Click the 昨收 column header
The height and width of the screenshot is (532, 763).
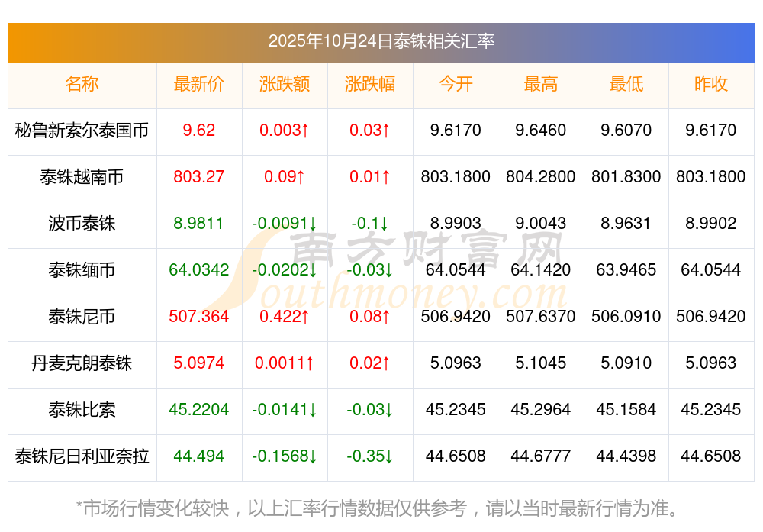click(x=711, y=85)
